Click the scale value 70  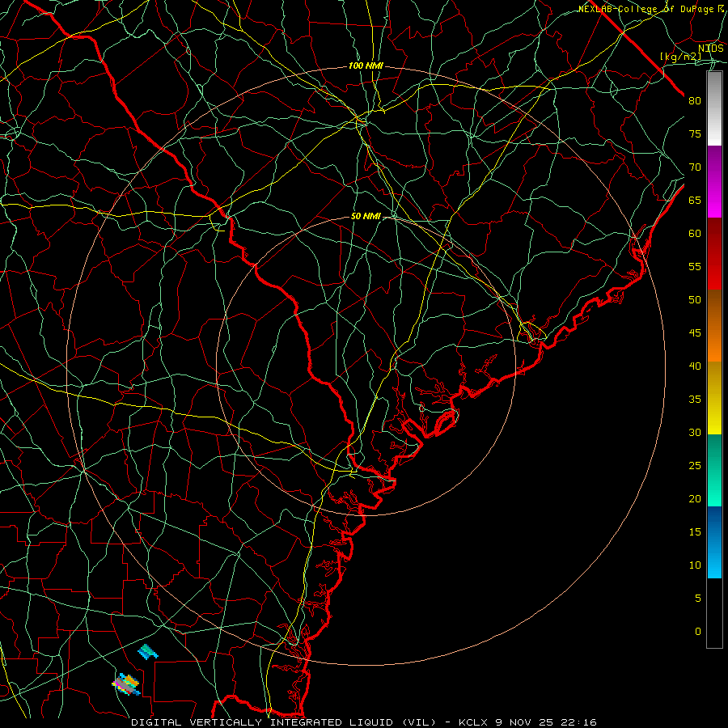pyautogui.click(x=695, y=167)
